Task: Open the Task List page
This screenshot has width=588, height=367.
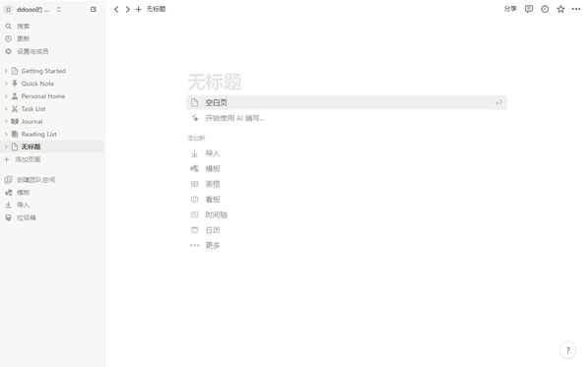Action: [33, 109]
